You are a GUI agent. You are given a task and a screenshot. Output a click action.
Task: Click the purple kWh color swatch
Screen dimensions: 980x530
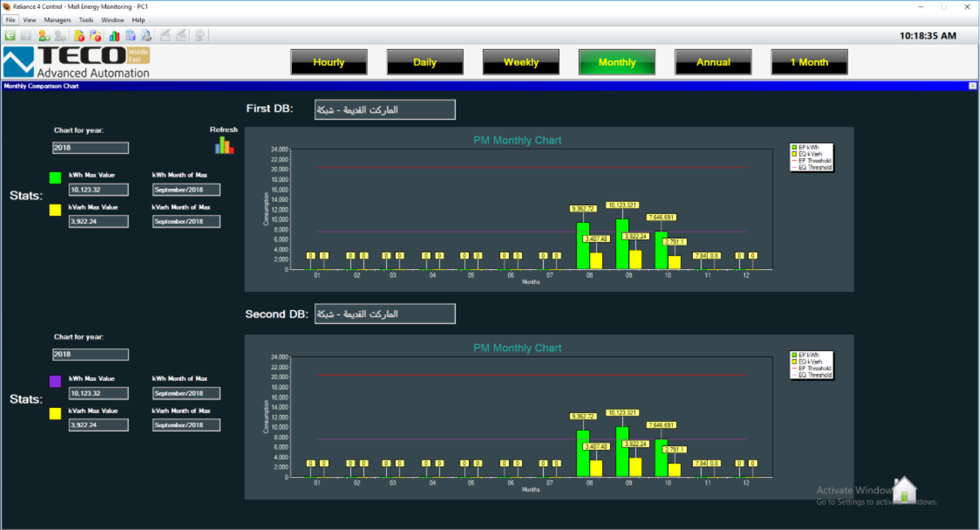tap(56, 381)
